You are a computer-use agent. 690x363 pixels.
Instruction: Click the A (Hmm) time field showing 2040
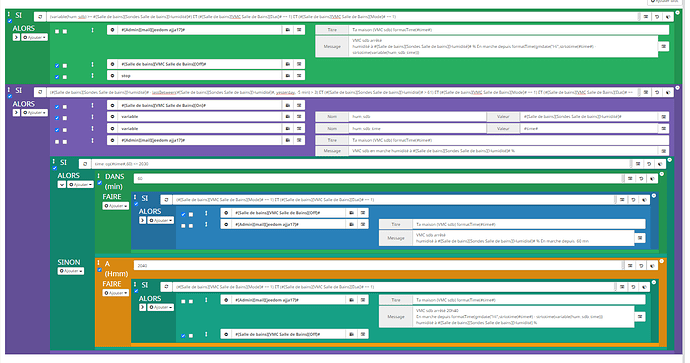pos(379,266)
